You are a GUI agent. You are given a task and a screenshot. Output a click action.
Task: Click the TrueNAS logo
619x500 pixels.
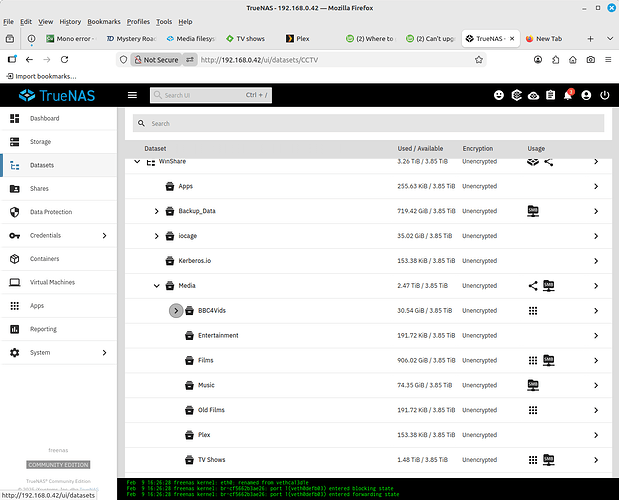click(x=57, y=95)
